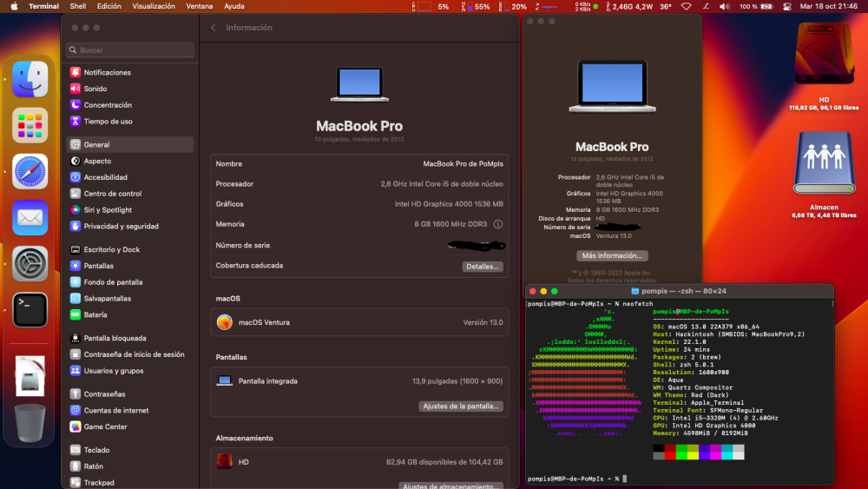Open Concentración settings in the sidebar
This screenshot has height=489, width=868.
coord(129,105)
